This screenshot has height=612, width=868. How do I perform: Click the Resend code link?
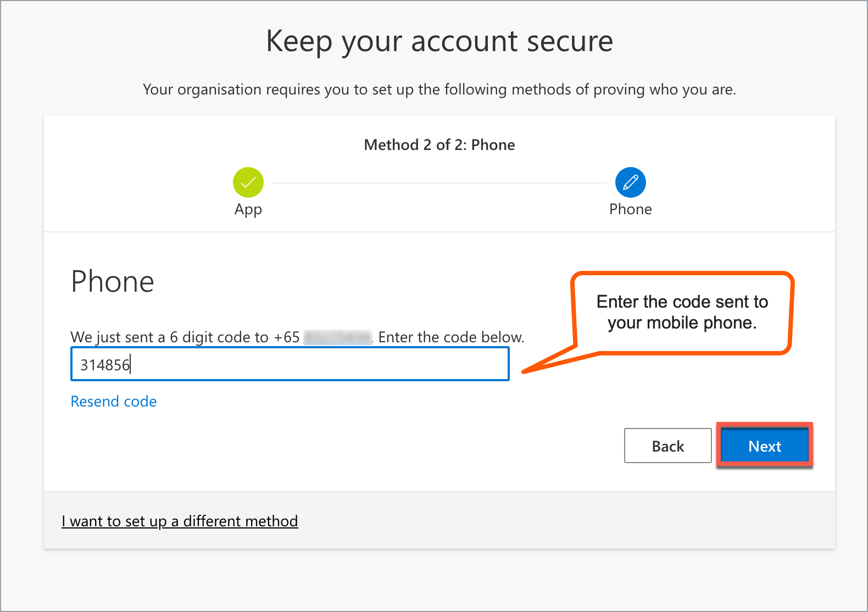[x=113, y=401]
